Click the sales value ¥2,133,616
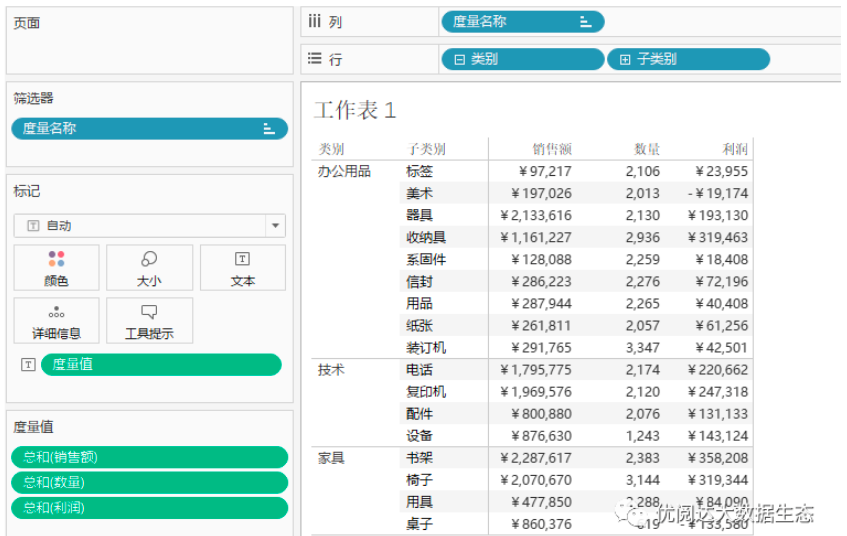Viewport: 847px width, 536px height. 535,216
